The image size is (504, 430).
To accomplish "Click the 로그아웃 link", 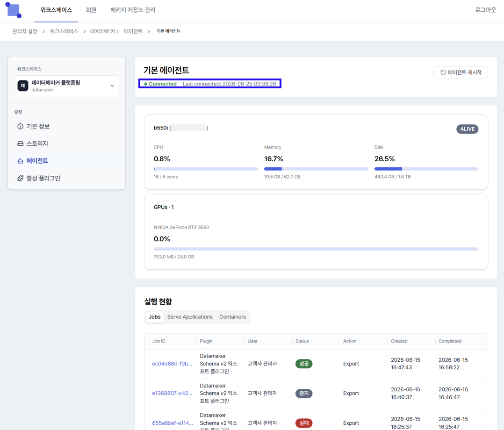I will [x=485, y=10].
